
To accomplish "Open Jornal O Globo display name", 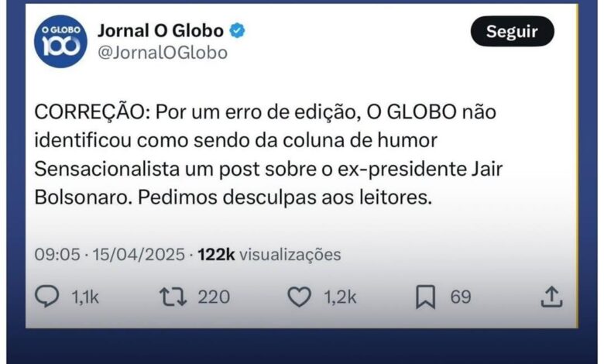I will point(160,31).
